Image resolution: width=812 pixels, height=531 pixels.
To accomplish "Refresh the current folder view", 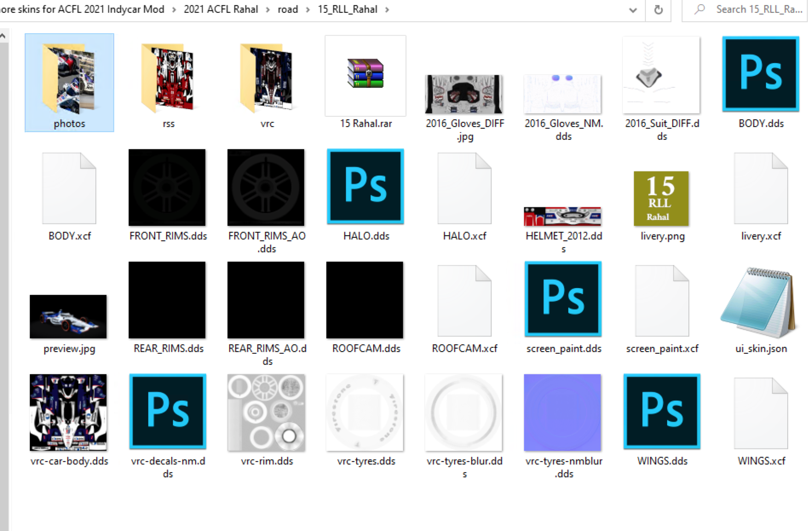I will (x=658, y=10).
